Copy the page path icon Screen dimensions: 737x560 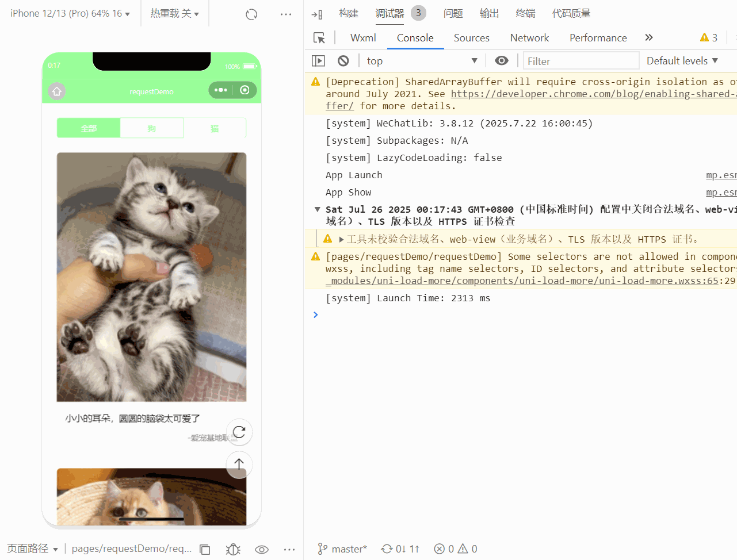pyautogui.click(x=205, y=549)
